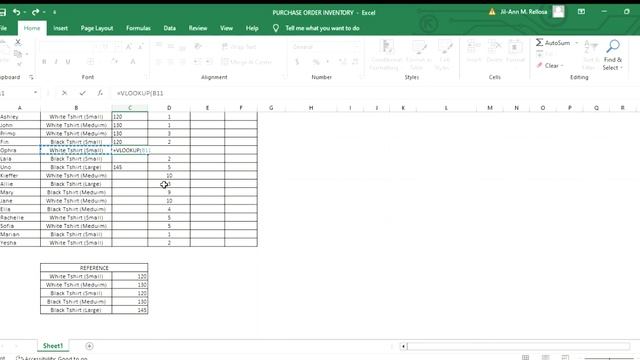Click the Cut scissors icon

[18, 42]
